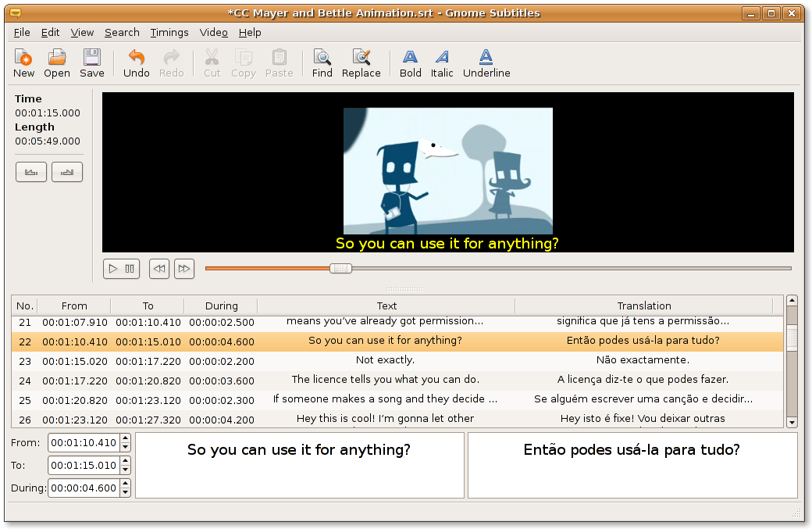Click the window menu icon in title bar
Viewport: 812px width, 529px height.
point(16,13)
